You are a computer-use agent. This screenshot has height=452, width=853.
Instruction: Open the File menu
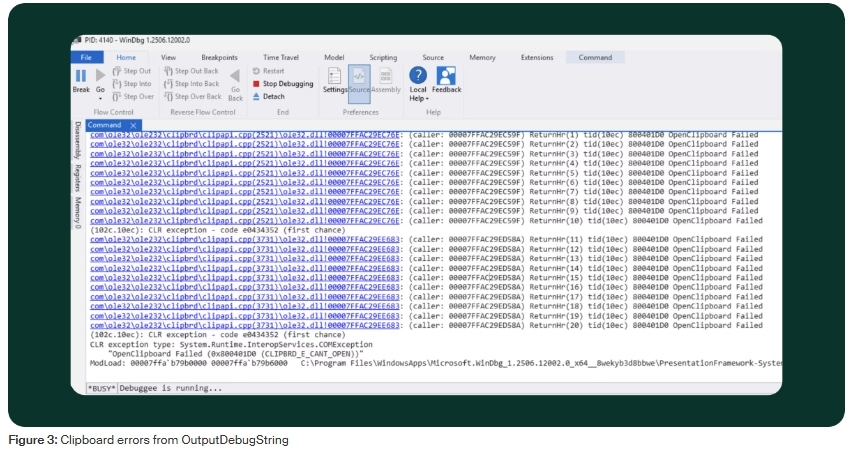coord(86,58)
